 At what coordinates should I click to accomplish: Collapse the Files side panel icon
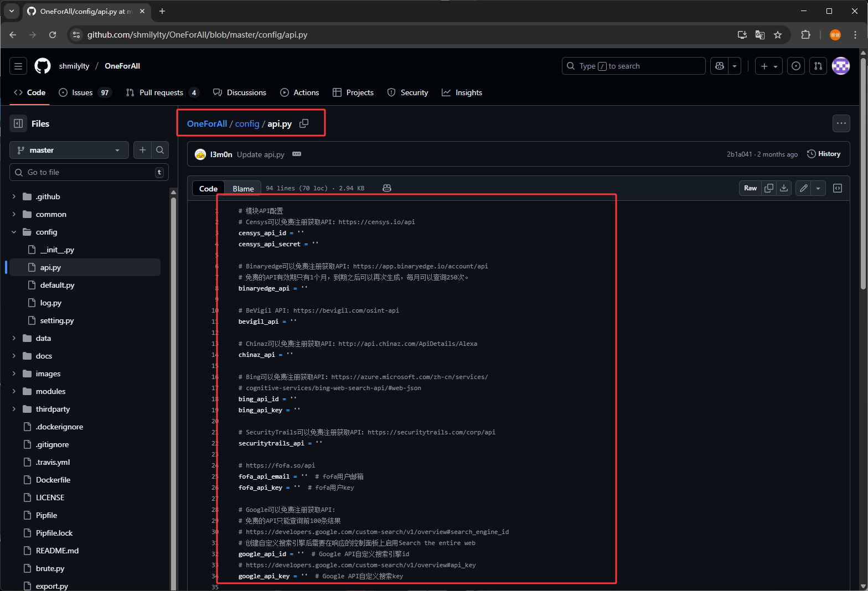point(18,123)
